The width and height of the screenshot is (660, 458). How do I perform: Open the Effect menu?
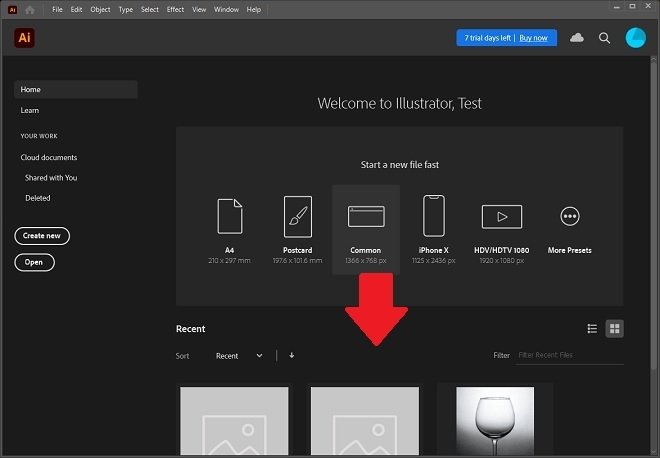175,9
